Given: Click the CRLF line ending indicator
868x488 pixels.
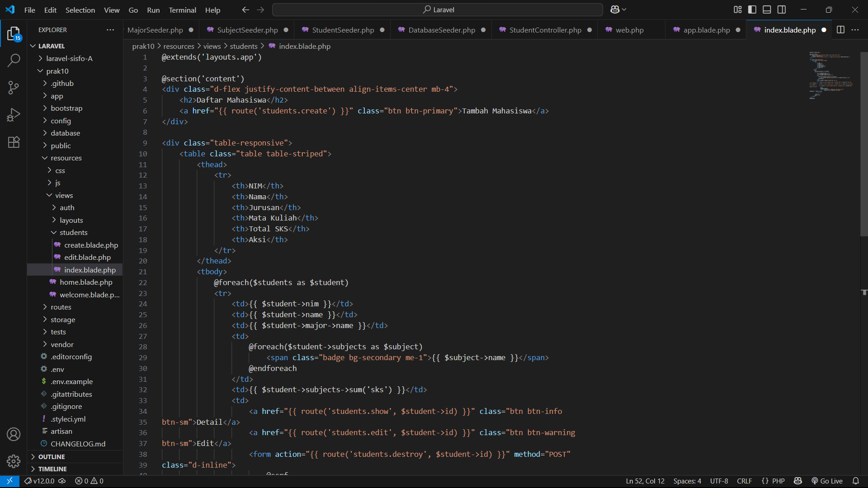Looking at the screenshot, I should point(744,481).
